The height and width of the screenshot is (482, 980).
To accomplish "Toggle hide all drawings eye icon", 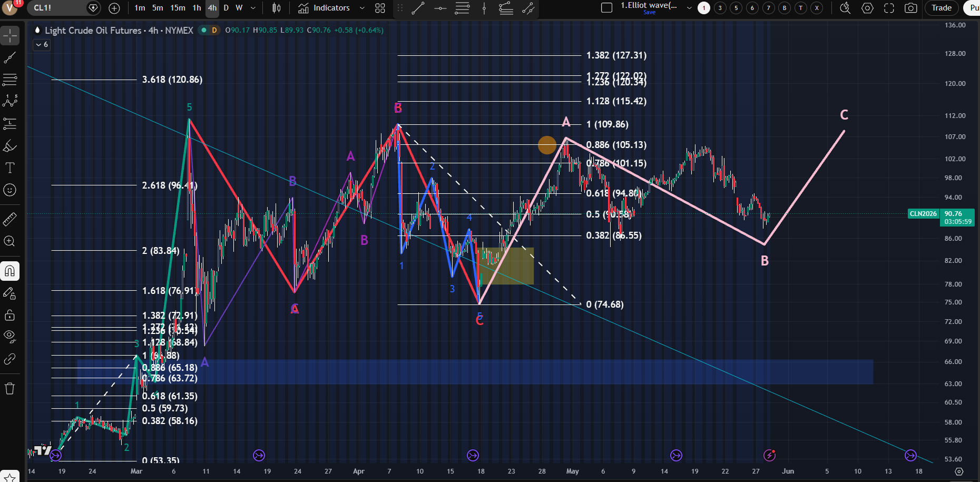I will point(10,336).
